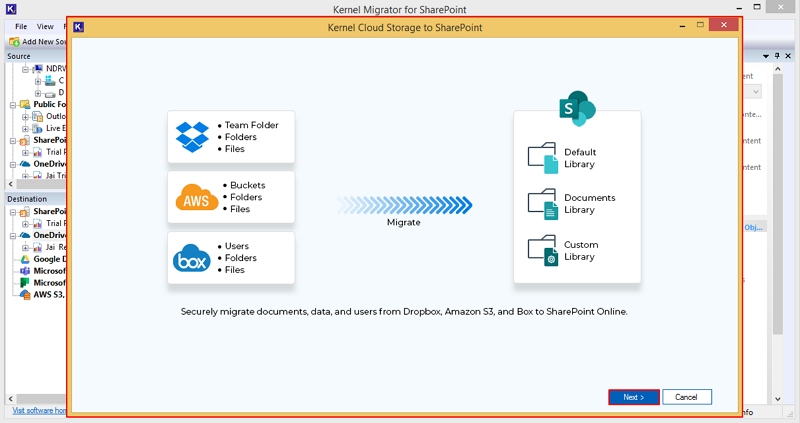Click the Default Library folder icon
Viewport: 800px width, 423px height.
pos(543,158)
